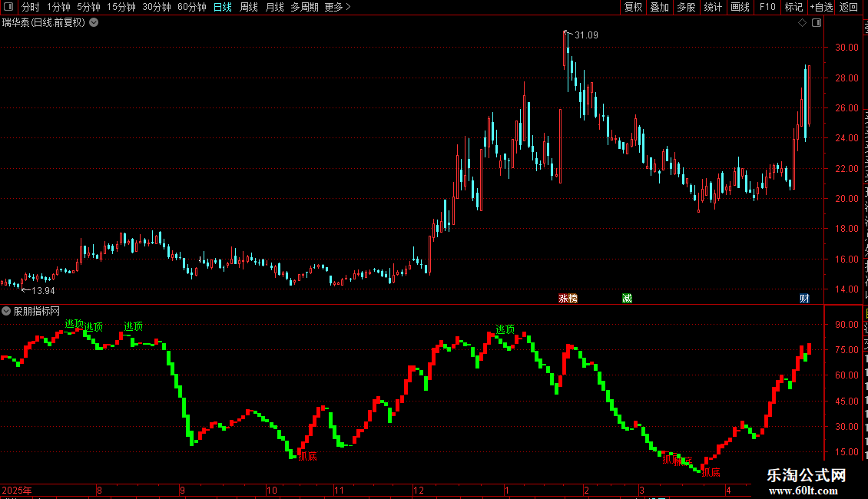Switch to 周线 weekly chart
Image resolution: width=868 pixels, height=499 pixels.
coord(249,7)
